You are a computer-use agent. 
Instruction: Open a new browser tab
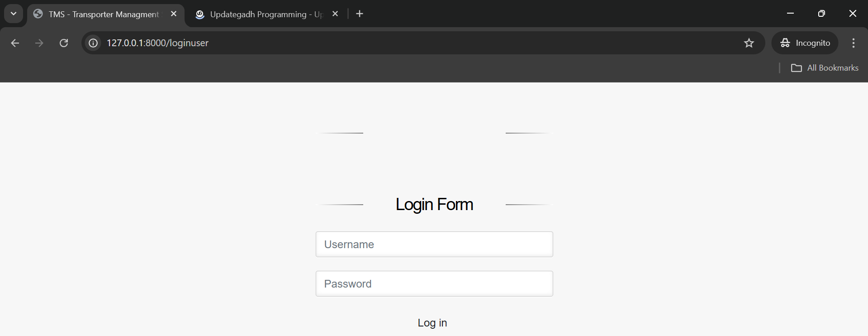(x=360, y=14)
